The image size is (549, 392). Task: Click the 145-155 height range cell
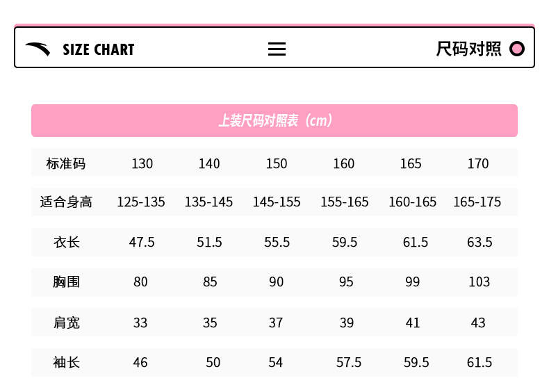(x=277, y=202)
